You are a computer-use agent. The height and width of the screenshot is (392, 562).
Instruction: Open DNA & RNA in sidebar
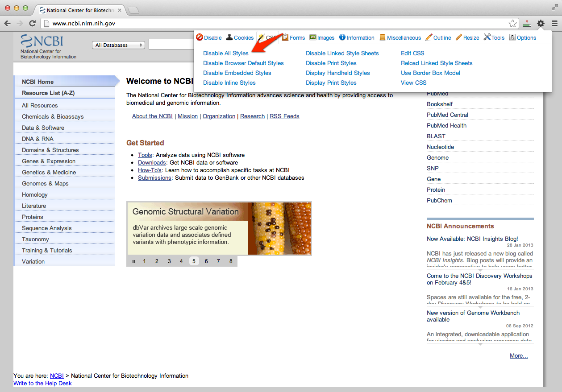(x=64, y=139)
